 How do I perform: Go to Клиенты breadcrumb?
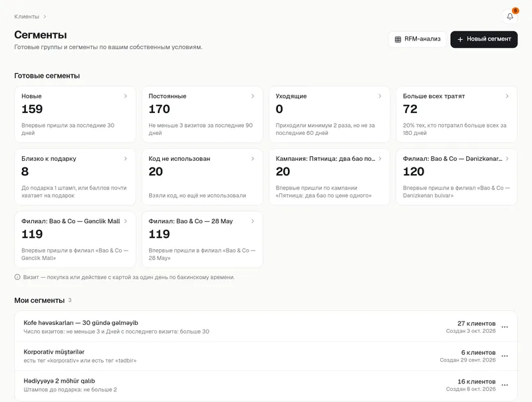(x=27, y=17)
